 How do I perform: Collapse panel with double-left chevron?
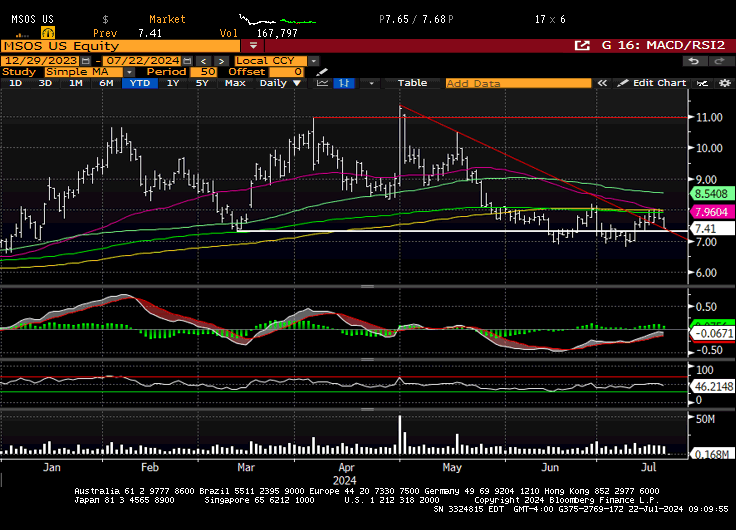coord(602,83)
